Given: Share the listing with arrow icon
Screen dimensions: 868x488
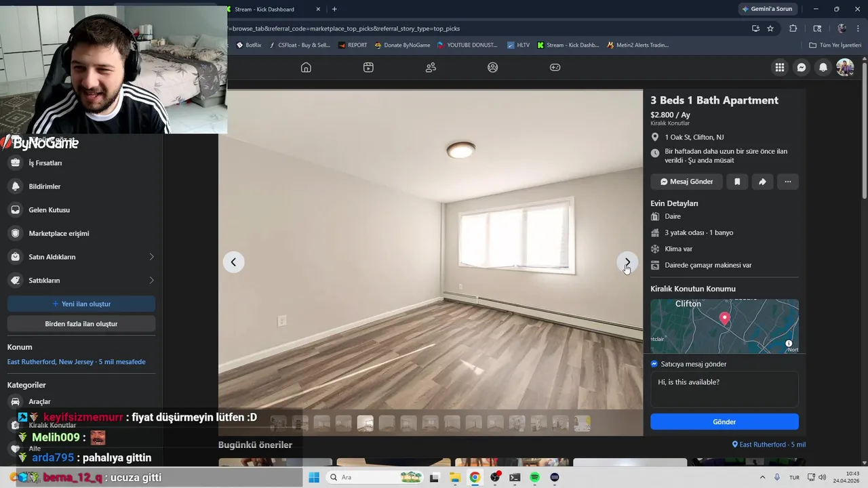Looking at the screenshot, I should pos(762,182).
